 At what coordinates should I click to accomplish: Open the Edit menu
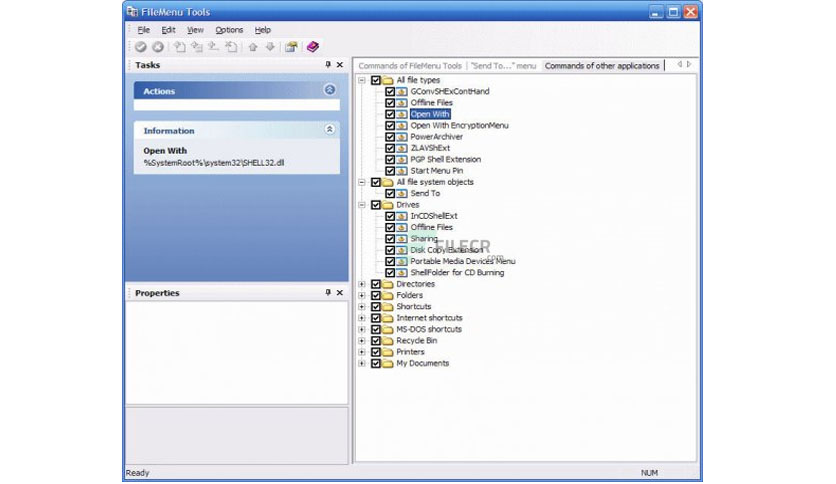tap(168, 30)
